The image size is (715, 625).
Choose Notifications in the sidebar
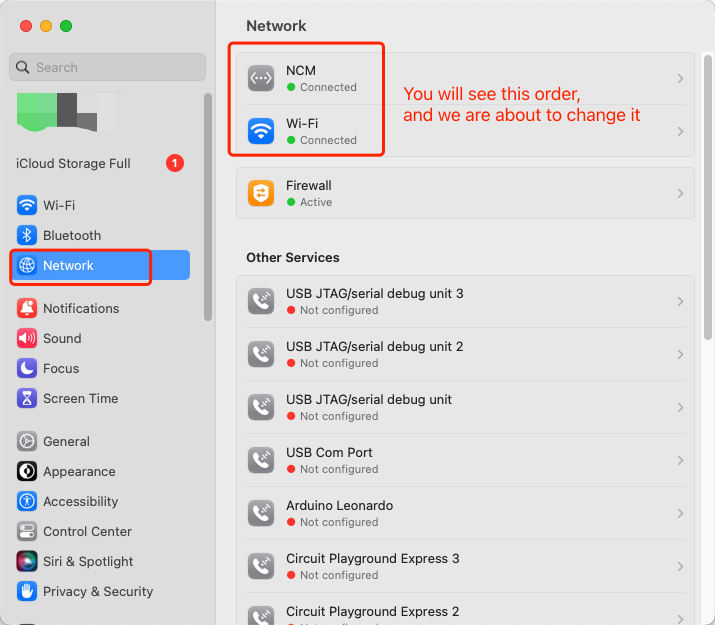coord(101,308)
